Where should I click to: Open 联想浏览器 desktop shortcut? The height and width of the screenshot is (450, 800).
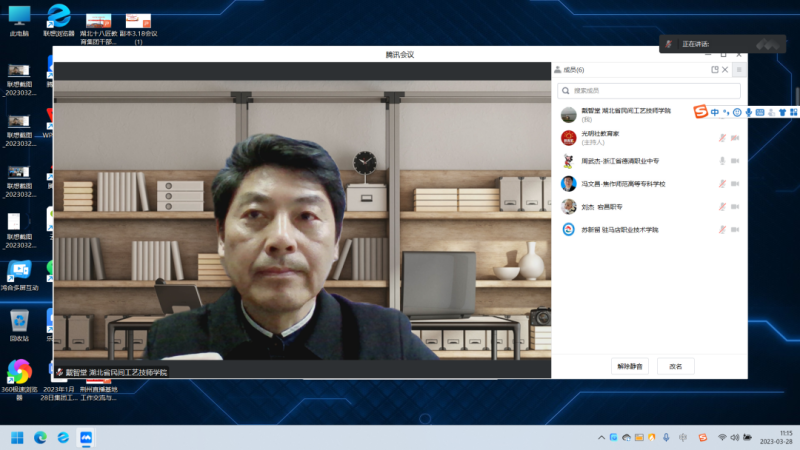pos(59,21)
